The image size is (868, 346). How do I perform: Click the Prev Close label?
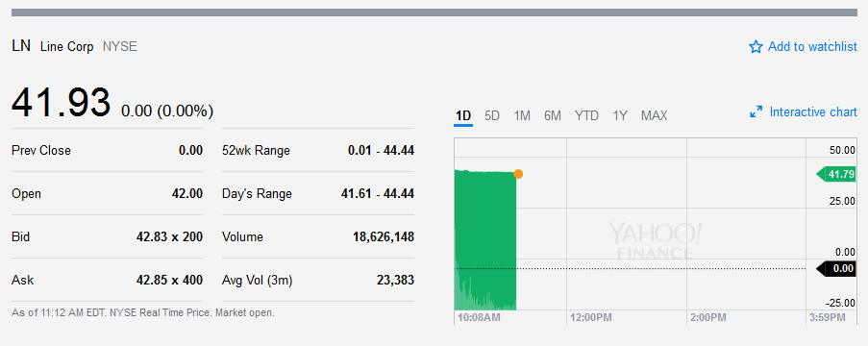pos(41,150)
